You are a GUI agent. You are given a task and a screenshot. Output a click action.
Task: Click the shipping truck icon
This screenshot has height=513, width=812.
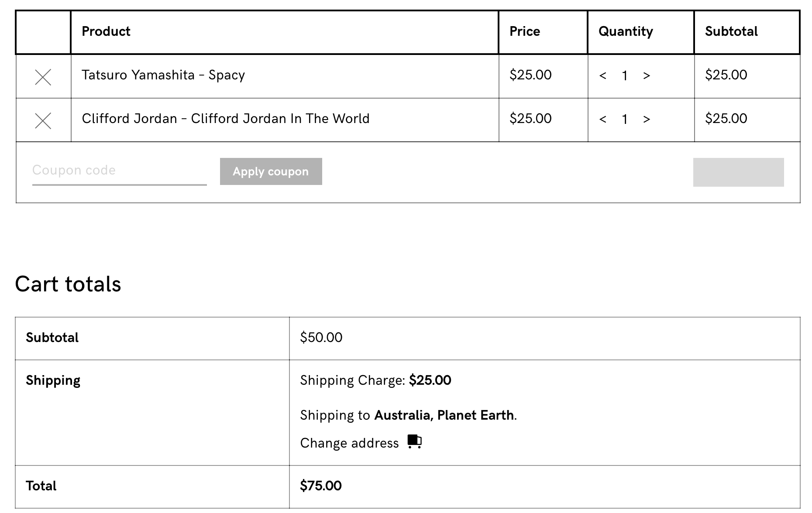tap(414, 441)
